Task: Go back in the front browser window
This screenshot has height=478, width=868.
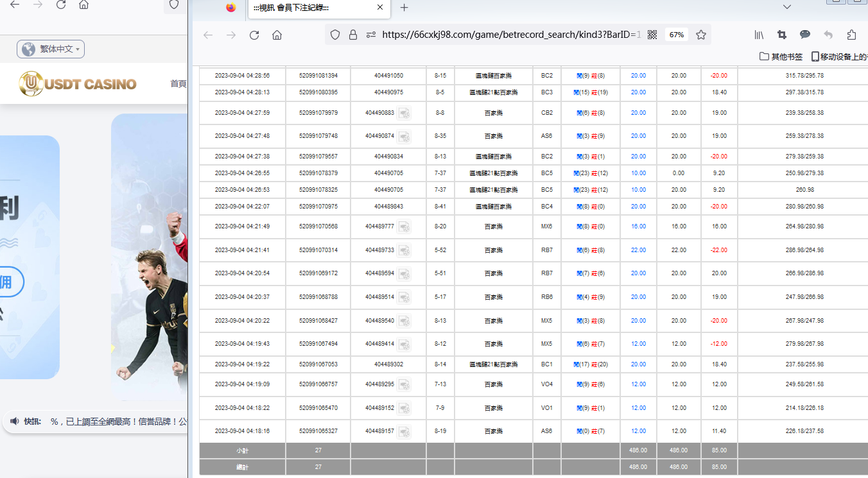Action: tap(208, 35)
